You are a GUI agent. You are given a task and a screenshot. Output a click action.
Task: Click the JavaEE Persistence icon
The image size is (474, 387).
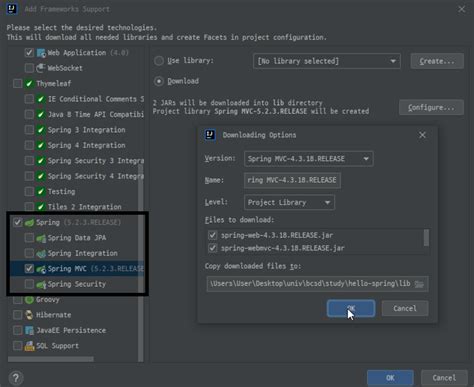[x=29, y=330]
